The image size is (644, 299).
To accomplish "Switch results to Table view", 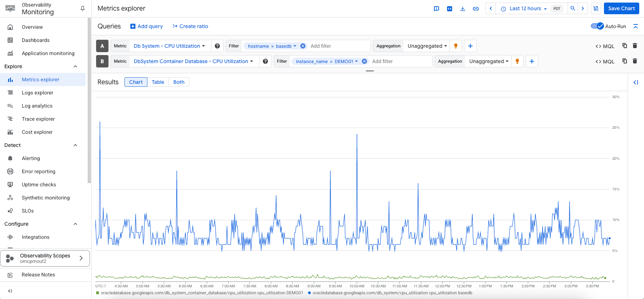I will pyautogui.click(x=158, y=82).
